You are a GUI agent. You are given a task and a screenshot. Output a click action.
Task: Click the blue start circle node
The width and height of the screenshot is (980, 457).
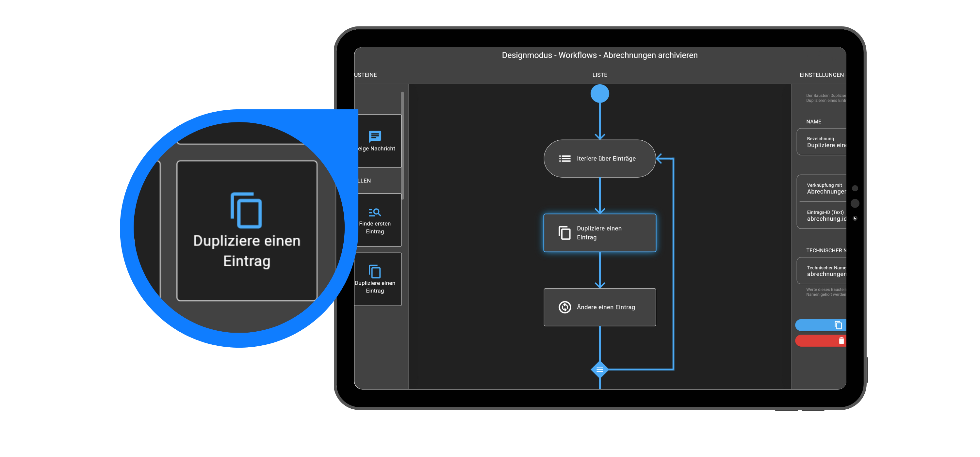pyautogui.click(x=599, y=94)
